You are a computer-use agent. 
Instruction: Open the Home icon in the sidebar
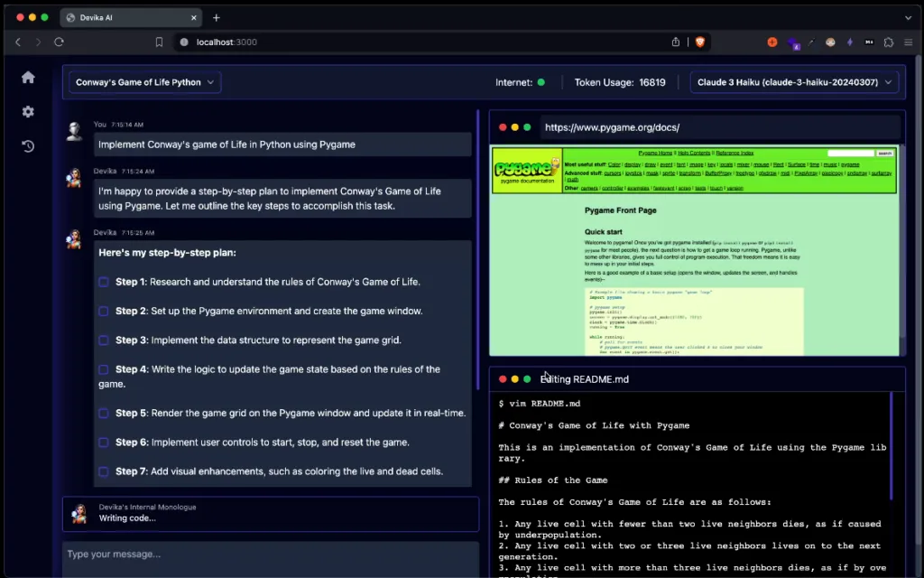(x=28, y=78)
